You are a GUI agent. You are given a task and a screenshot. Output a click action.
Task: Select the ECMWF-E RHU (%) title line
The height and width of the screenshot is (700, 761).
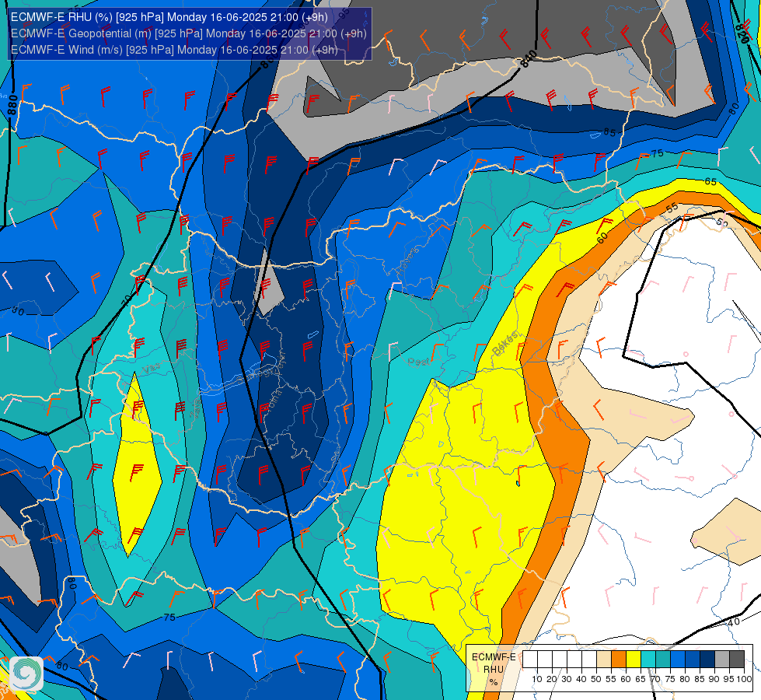click(x=169, y=17)
